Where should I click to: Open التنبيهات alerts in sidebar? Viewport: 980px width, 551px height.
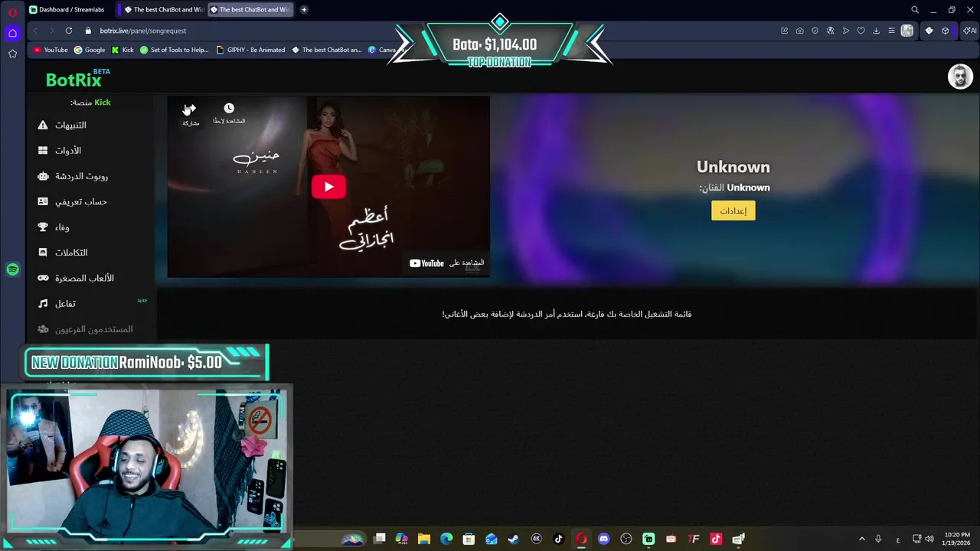click(x=70, y=125)
